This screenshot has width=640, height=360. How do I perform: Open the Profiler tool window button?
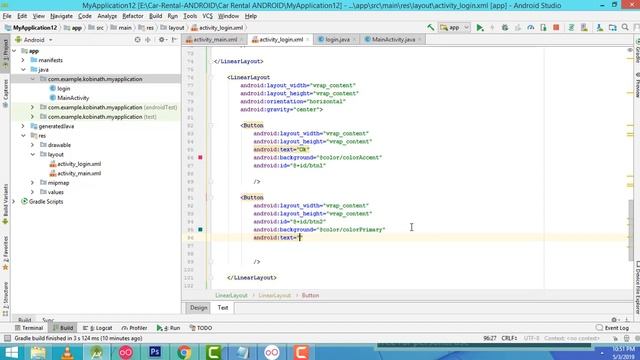point(134,328)
